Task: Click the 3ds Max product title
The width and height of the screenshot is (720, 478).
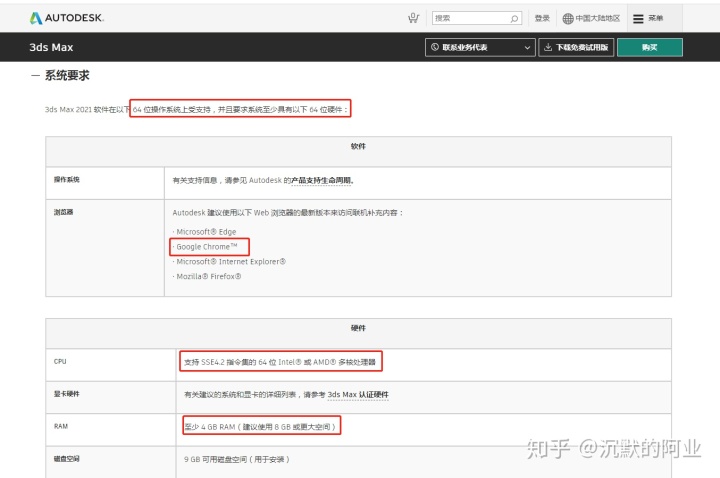Action: [x=51, y=47]
